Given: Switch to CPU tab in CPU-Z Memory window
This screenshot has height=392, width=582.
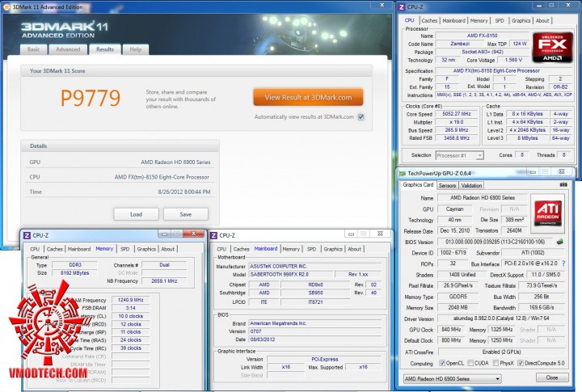Looking at the screenshot, I should (35, 249).
